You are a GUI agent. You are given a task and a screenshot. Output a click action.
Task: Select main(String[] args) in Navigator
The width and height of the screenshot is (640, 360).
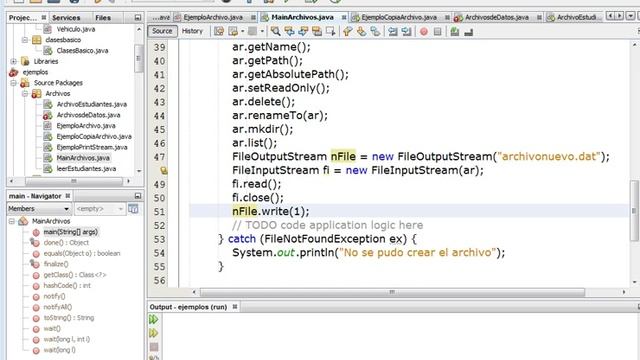pyautogui.click(x=71, y=232)
